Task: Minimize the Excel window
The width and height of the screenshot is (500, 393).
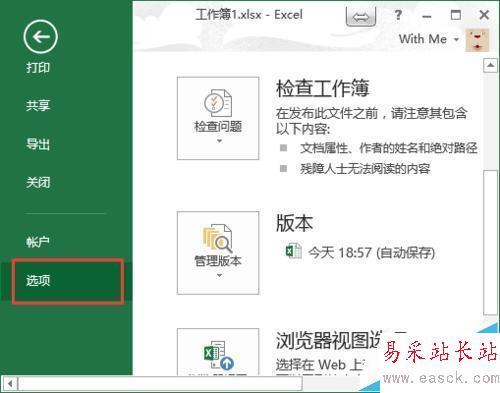Action: (x=427, y=16)
